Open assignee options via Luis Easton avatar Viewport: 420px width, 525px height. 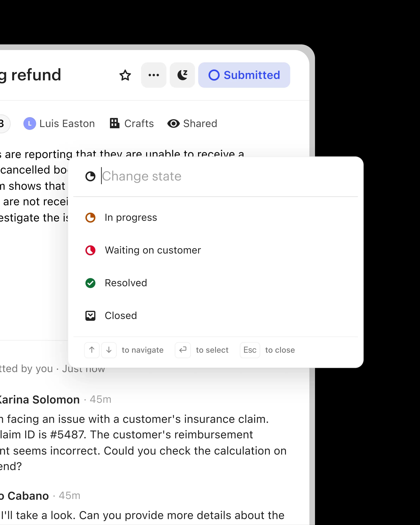(29, 123)
